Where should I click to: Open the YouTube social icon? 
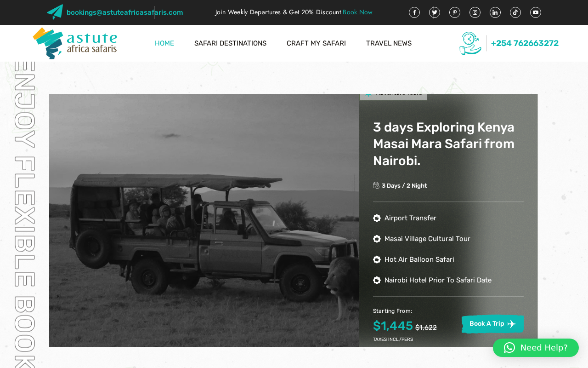(x=536, y=12)
